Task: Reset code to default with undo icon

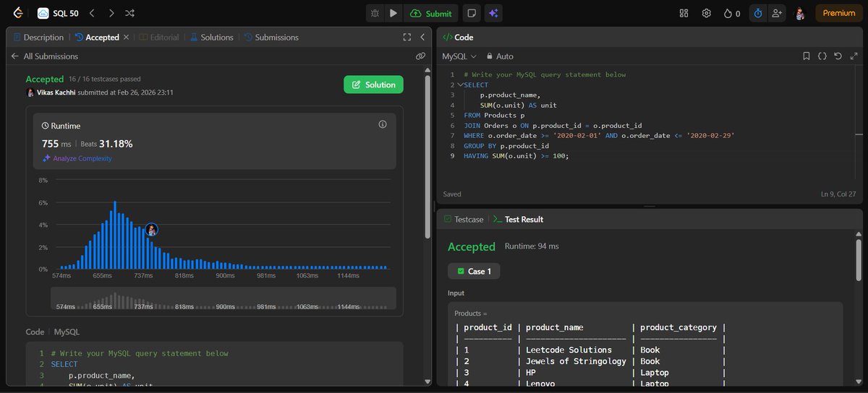Action: point(838,56)
